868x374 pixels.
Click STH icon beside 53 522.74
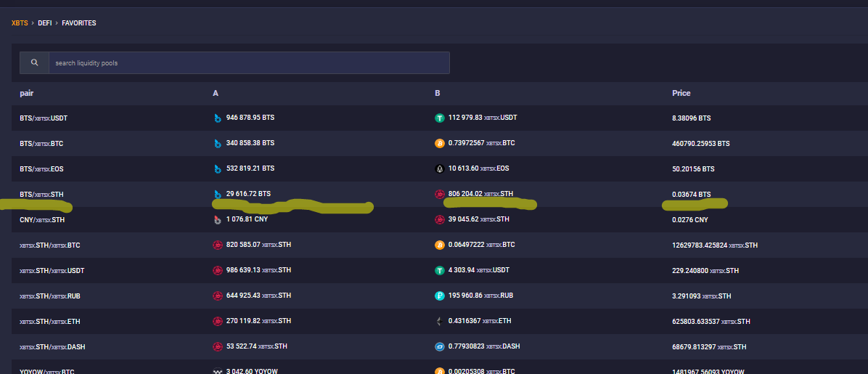pyautogui.click(x=218, y=347)
